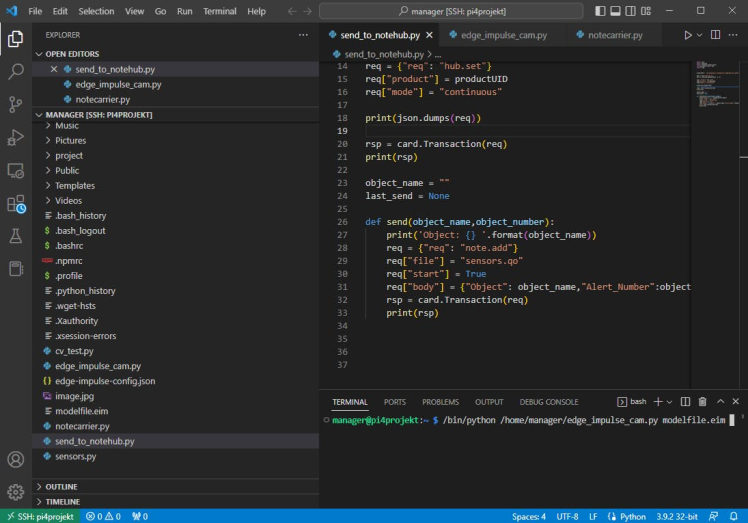Open the run button dropdown arrow

[x=700, y=35]
